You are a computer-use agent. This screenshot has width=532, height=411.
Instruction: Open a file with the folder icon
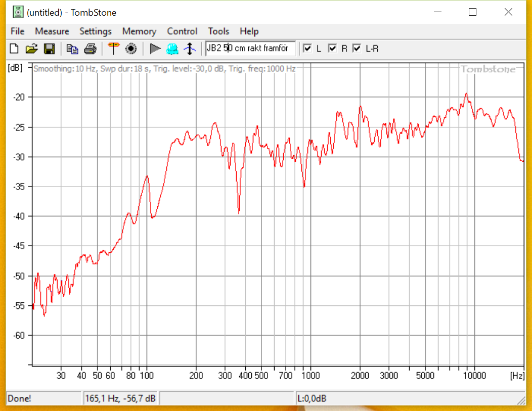tap(31, 49)
